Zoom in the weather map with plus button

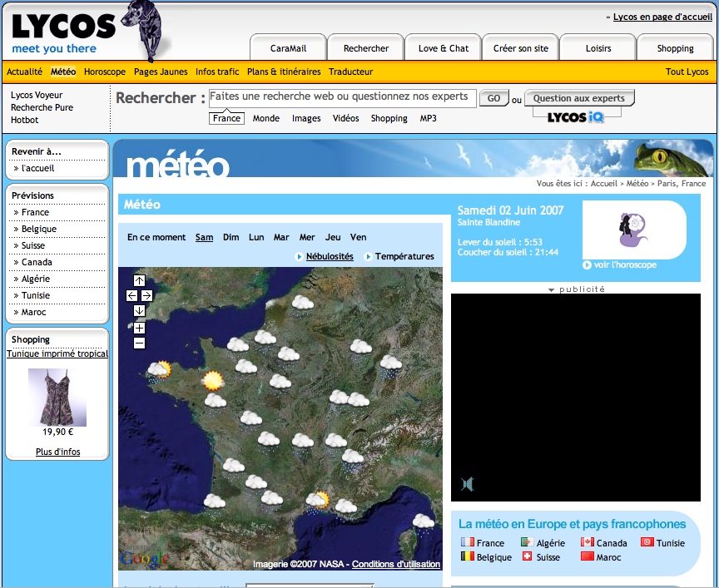tap(140, 329)
